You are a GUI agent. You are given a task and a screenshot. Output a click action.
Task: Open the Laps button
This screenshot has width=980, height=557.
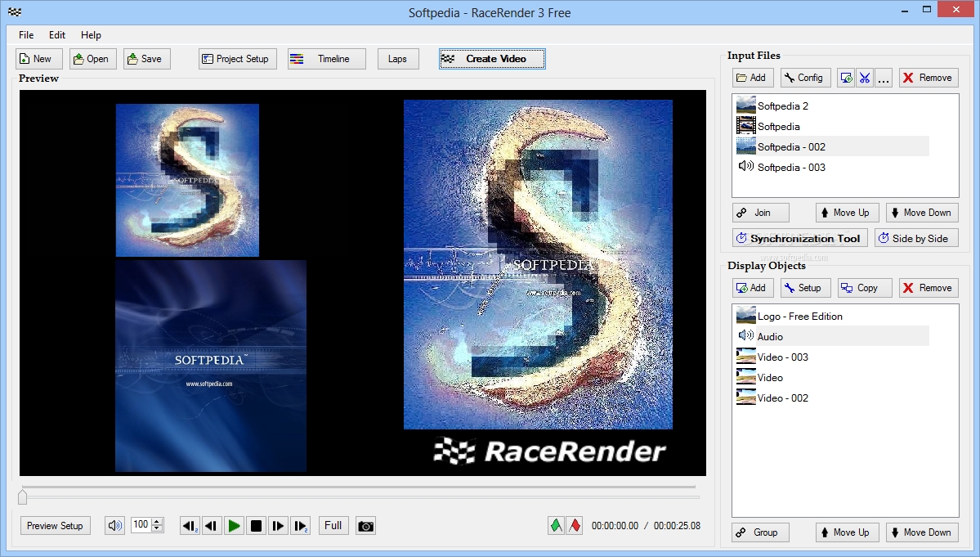click(398, 59)
